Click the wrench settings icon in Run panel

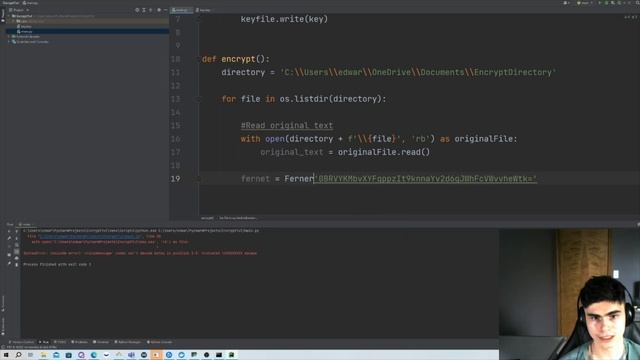9,238
